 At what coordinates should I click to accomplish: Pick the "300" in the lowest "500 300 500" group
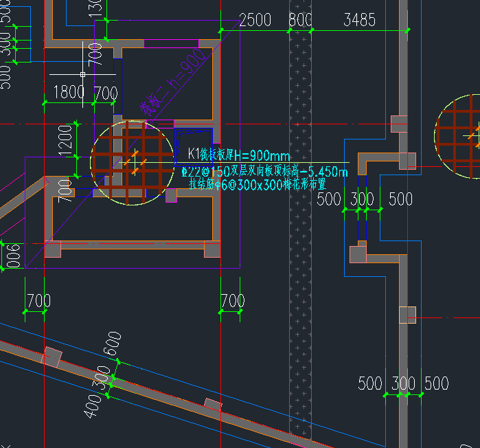pos(404,383)
